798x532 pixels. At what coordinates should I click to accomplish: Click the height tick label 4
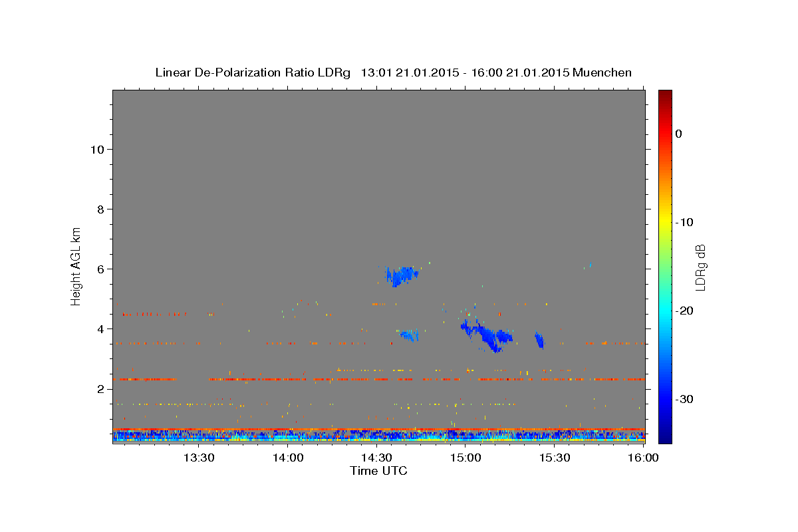[x=100, y=329]
